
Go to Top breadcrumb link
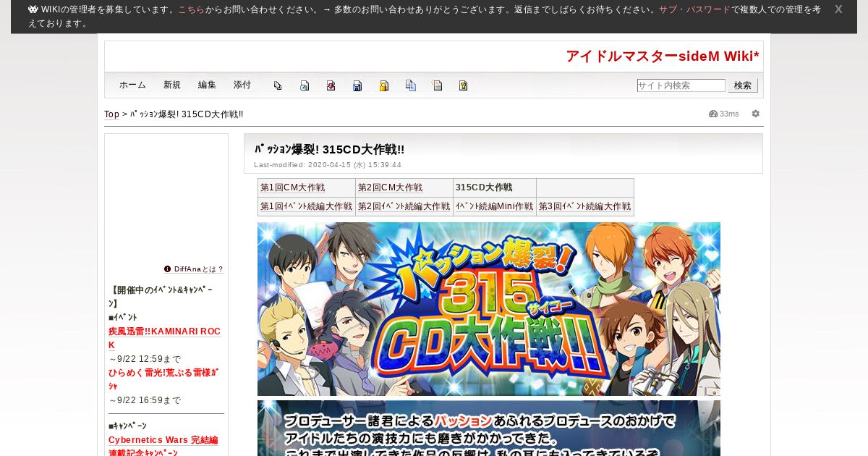coord(111,114)
